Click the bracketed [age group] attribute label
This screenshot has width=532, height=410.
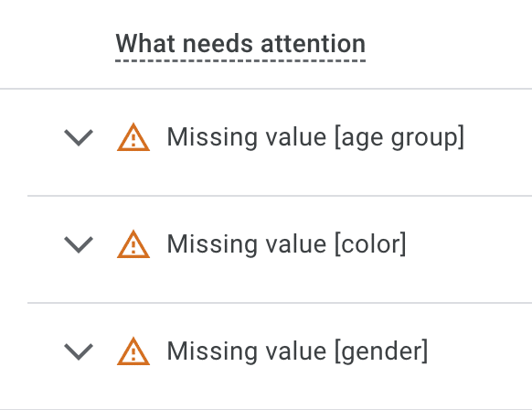[399, 137]
